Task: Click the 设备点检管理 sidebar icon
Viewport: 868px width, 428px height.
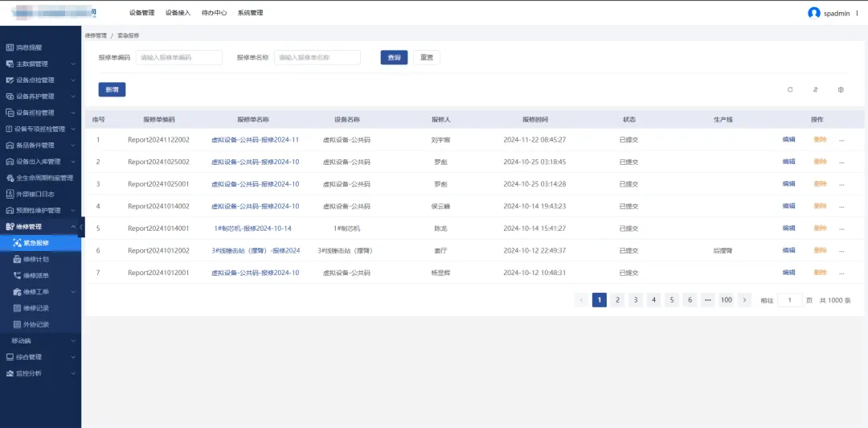Action: [10, 80]
